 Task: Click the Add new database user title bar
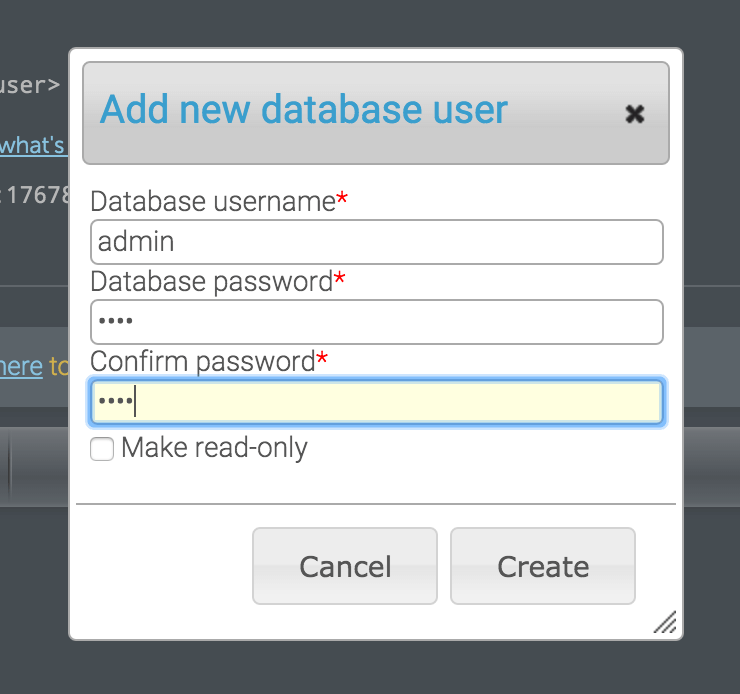[376, 113]
